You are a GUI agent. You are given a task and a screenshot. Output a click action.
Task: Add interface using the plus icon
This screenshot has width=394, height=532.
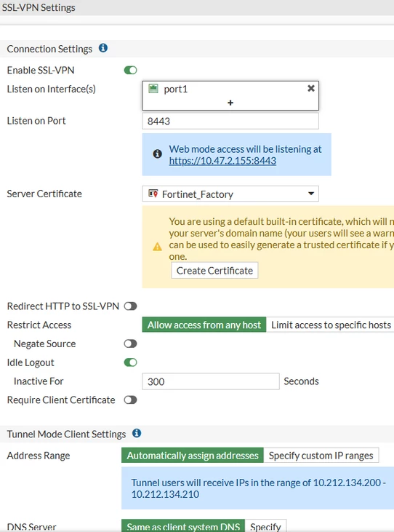coord(230,103)
